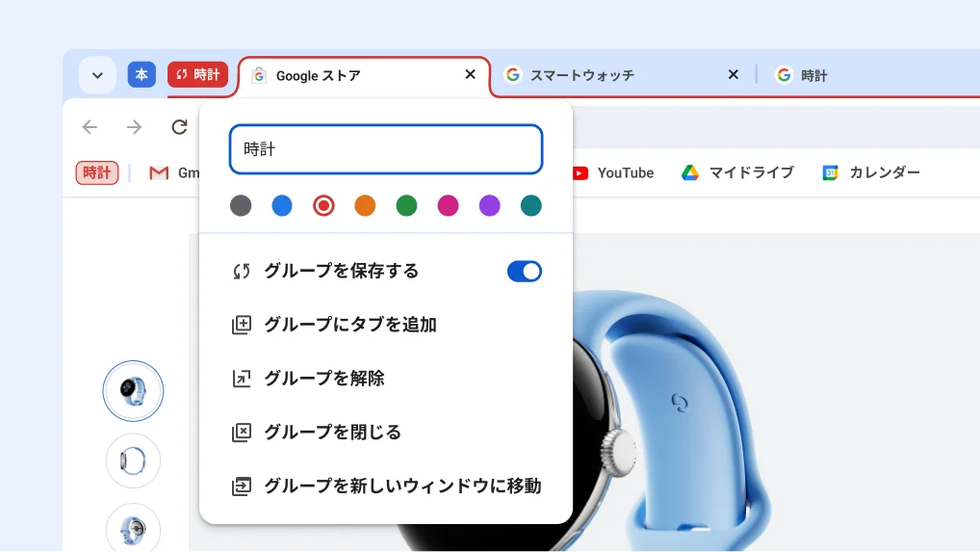Close the スマートウォッチ tab
The image size is (980, 552).
[734, 74]
